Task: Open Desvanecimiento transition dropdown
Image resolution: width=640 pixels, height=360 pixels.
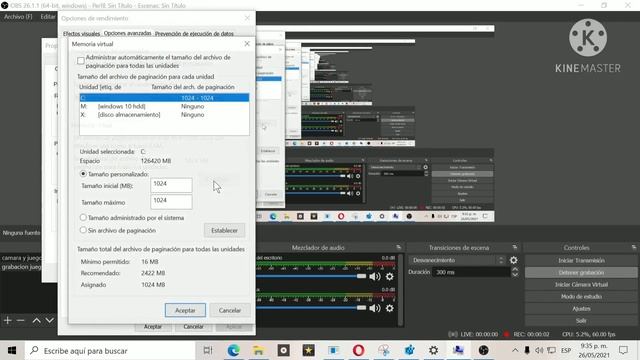Action: pos(458,260)
